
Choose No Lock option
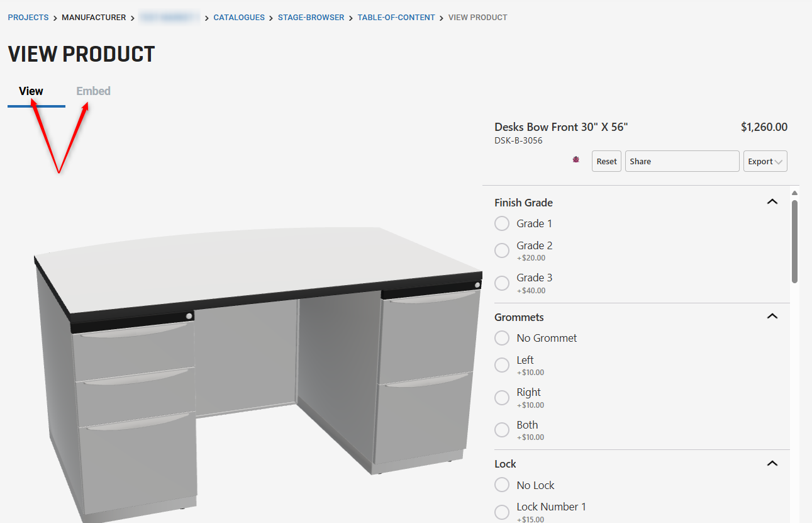pos(502,485)
